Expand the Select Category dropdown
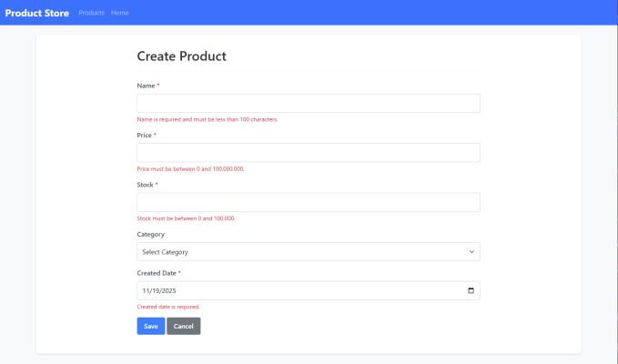Viewport: 618px width, 364px height. 308,252
